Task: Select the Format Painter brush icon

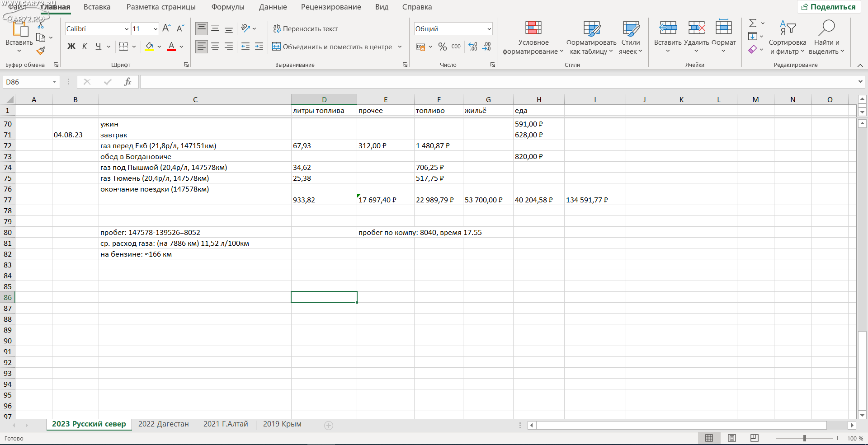Action: pos(41,51)
